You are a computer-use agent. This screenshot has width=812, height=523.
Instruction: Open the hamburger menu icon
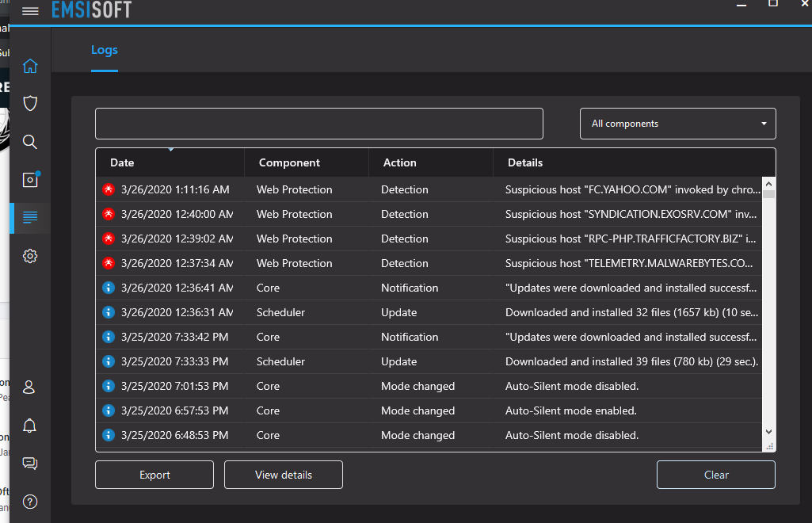pyautogui.click(x=30, y=11)
